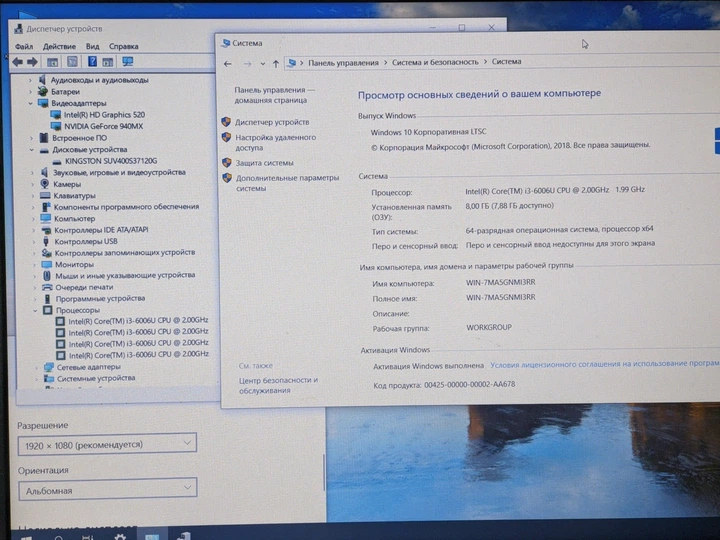Expand Звуковые, игровые и видеоустройства node
This screenshot has height=540, width=720.
(32, 173)
